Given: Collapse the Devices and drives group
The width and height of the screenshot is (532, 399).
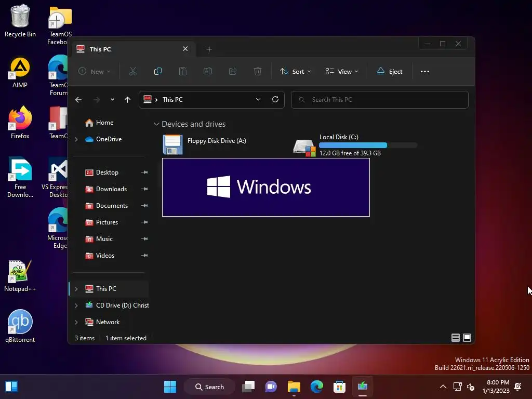Looking at the screenshot, I should click(x=156, y=124).
